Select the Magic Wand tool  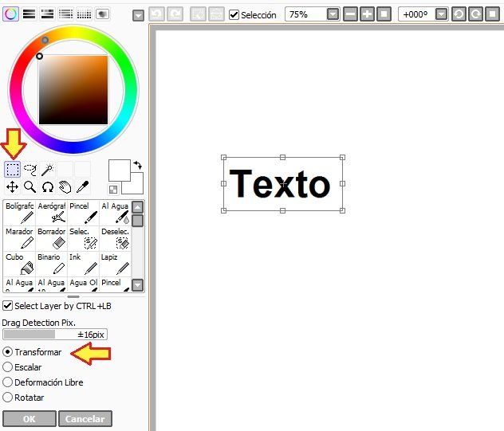coord(48,169)
